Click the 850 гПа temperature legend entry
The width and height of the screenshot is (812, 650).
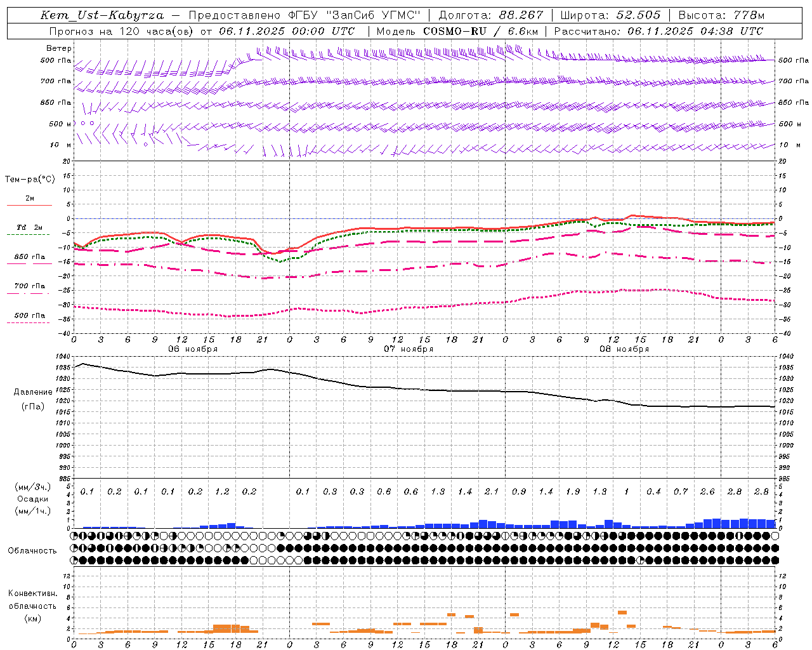point(30,257)
